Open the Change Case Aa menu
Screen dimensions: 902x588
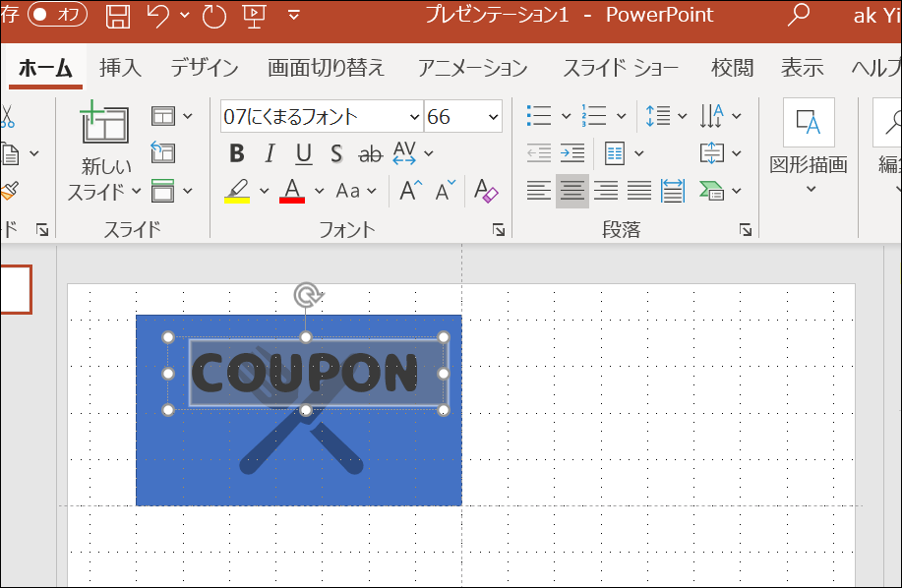[356, 191]
